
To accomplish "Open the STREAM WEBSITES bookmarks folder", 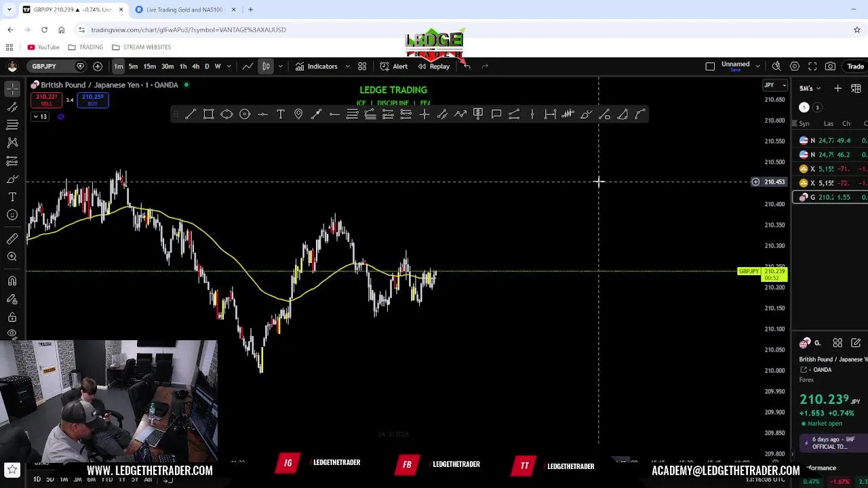I will point(141,47).
